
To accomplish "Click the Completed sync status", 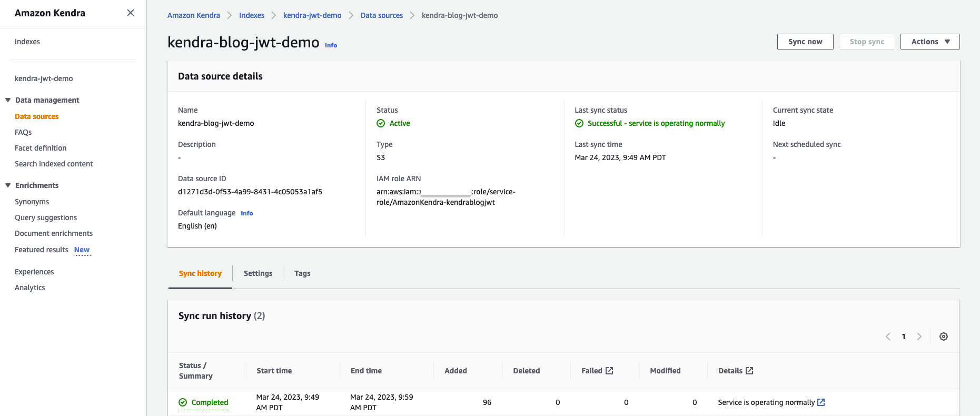I will click(210, 402).
